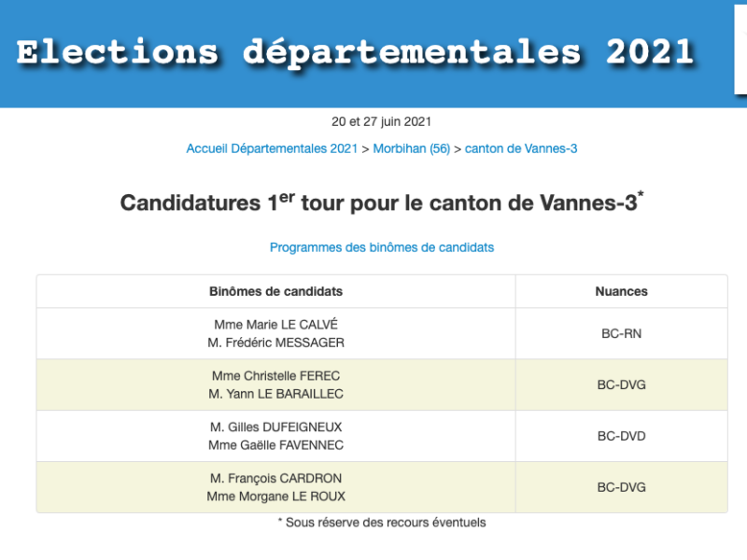Click on M. Frédéric MESSAGER in the table
Image resolution: width=747 pixels, height=560 pixels.
(x=275, y=343)
